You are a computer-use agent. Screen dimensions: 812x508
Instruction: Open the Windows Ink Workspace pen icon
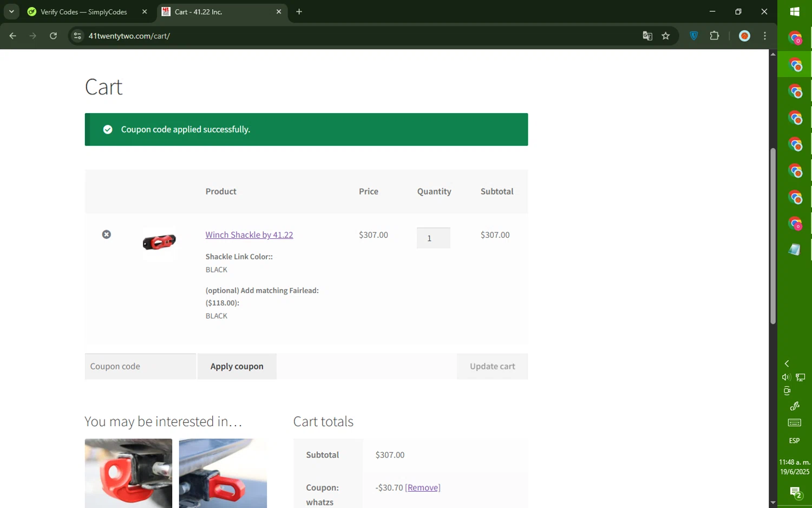(795, 406)
